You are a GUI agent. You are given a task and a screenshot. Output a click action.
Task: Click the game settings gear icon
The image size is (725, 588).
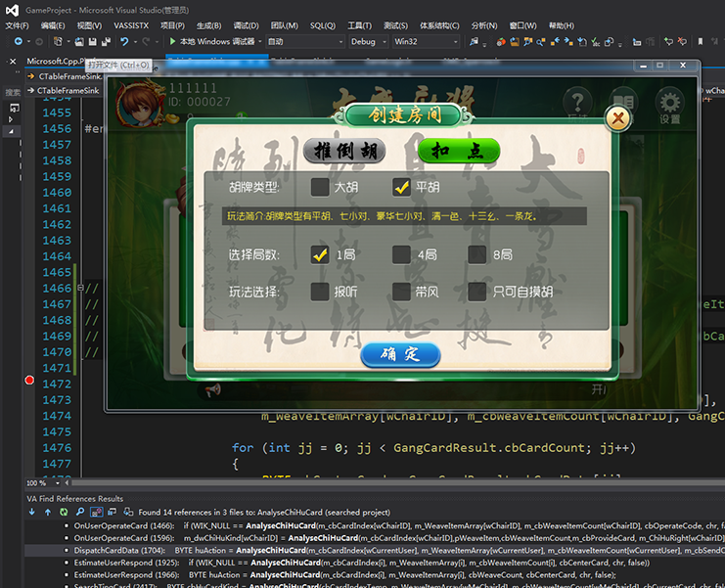(669, 104)
